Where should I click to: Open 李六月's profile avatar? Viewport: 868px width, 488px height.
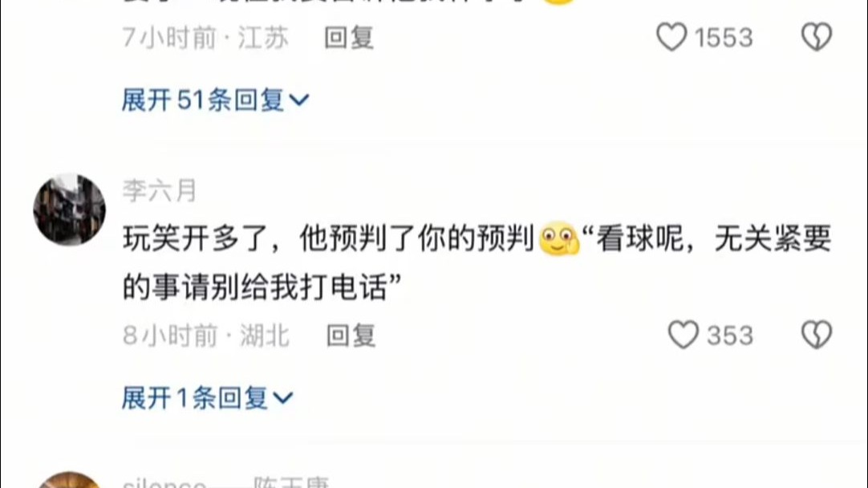[69, 209]
